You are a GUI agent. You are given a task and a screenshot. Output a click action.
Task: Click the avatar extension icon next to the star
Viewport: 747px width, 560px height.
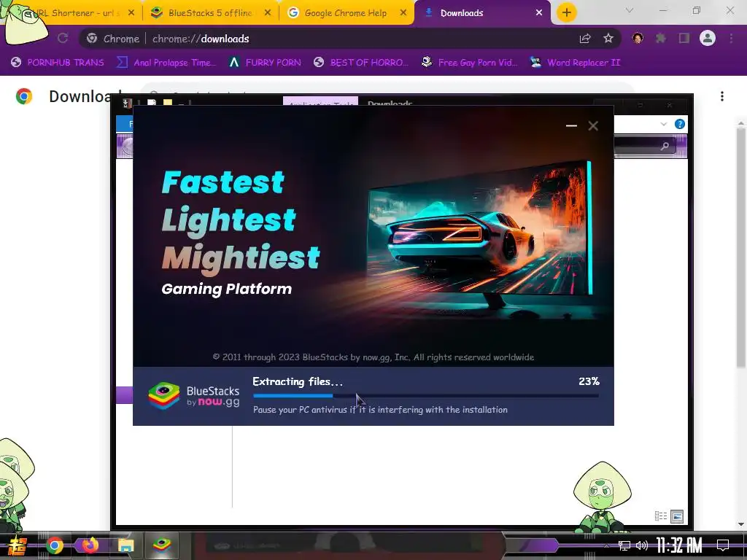click(x=638, y=38)
